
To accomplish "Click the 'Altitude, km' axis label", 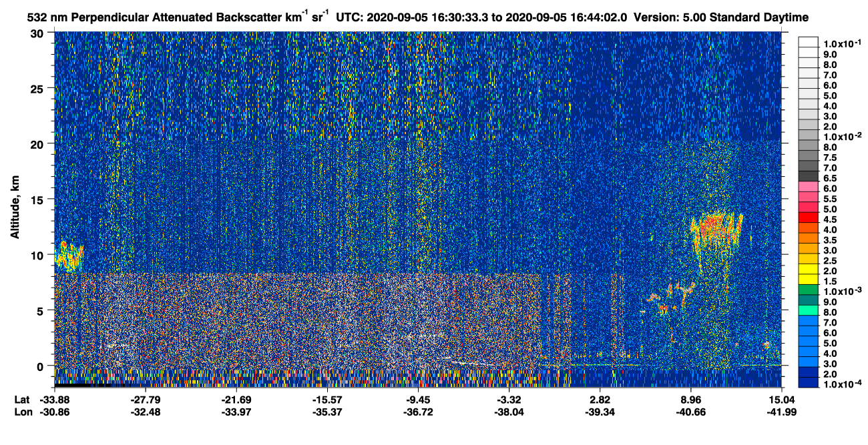I will [x=15, y=208].
